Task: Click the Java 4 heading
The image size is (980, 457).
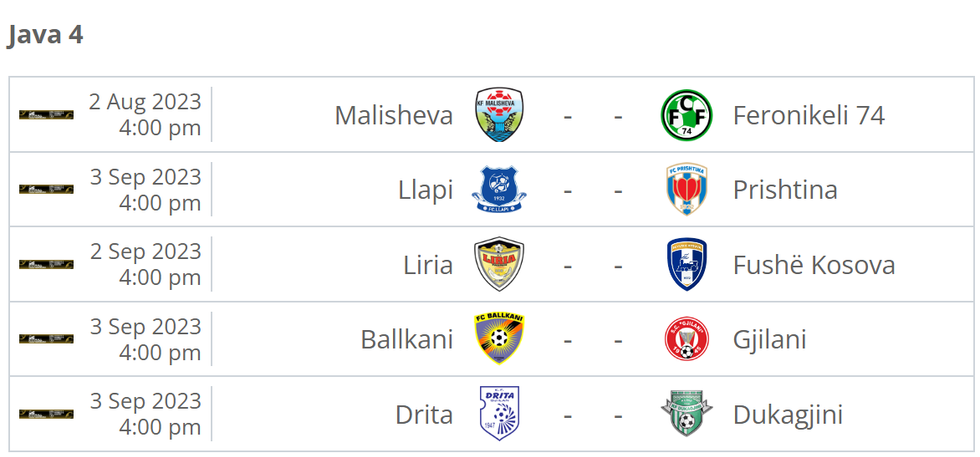Action: click(x=45, y=34)
